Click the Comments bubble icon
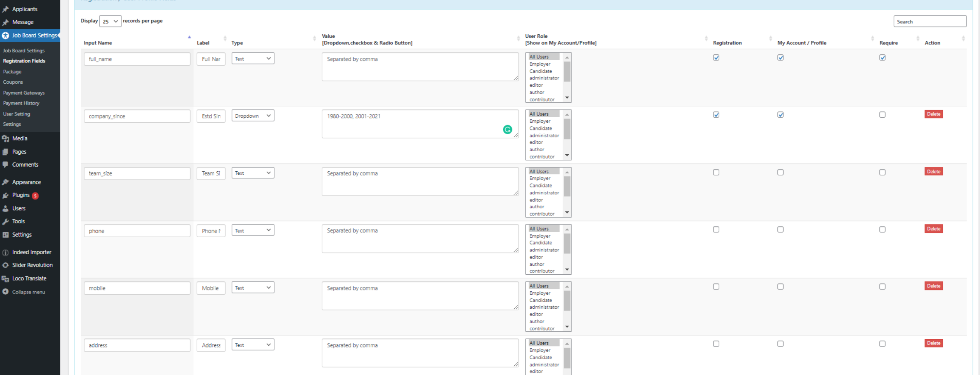The image size is (980, 375). [x=5, y=164]
